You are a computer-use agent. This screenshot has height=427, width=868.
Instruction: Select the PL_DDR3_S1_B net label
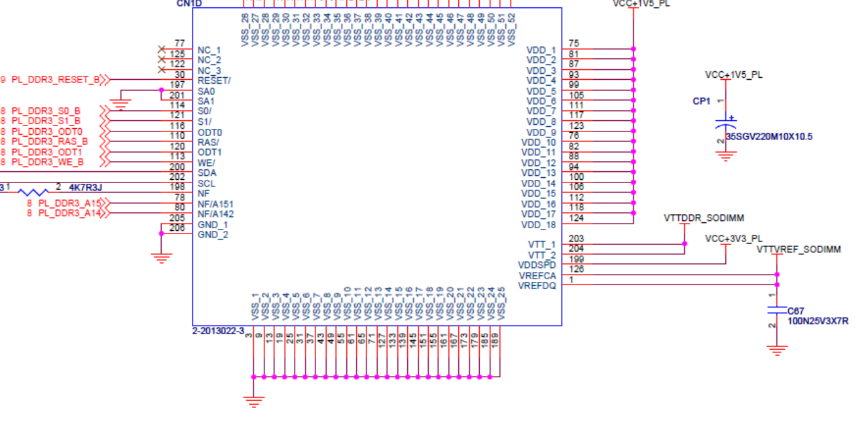(46, 121)
